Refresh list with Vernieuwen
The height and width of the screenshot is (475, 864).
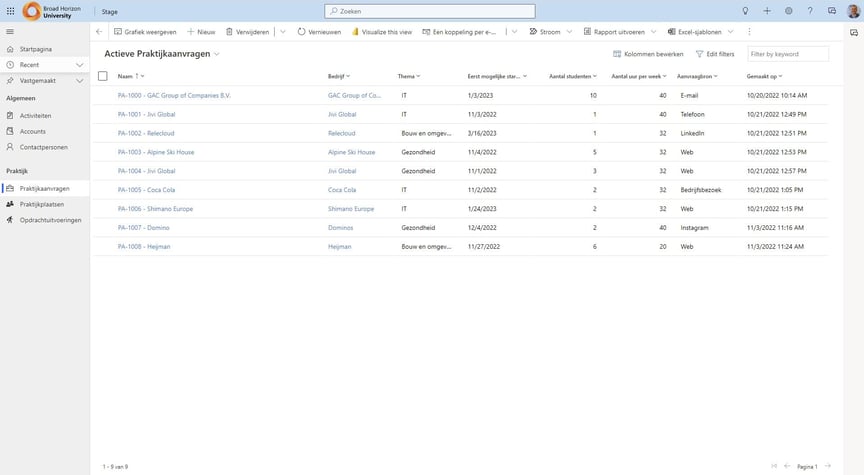pyautogui.click(x=319, y=32)
